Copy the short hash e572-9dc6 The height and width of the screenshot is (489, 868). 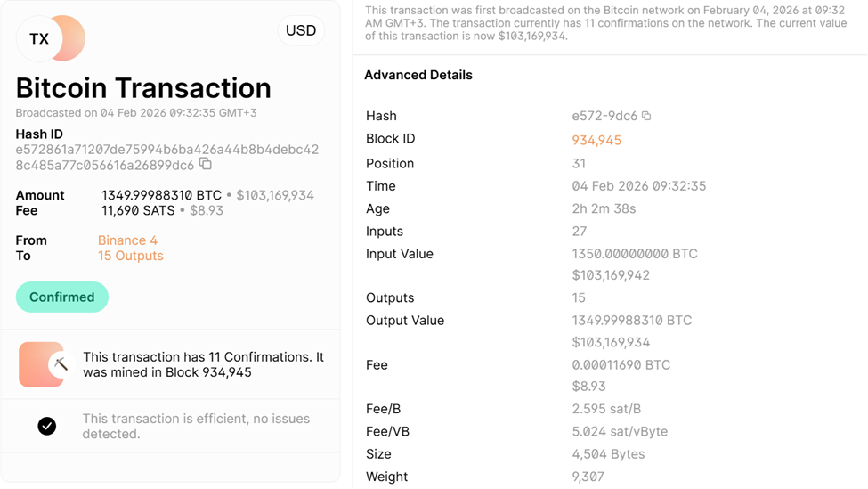pyautogui.click(x=646, y=116)
